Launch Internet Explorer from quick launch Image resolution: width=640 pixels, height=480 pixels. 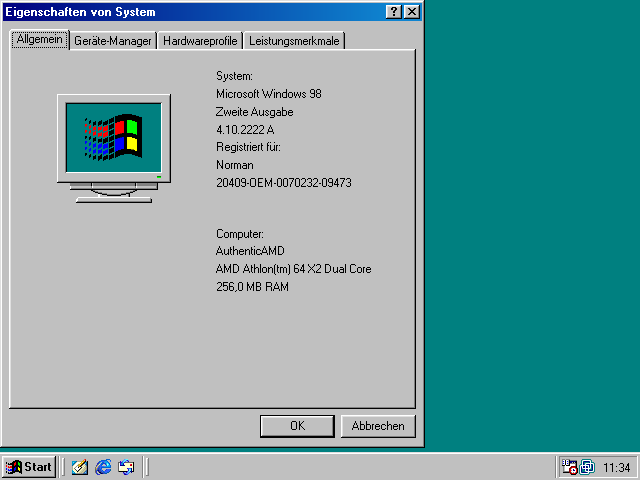click(103, 467)
